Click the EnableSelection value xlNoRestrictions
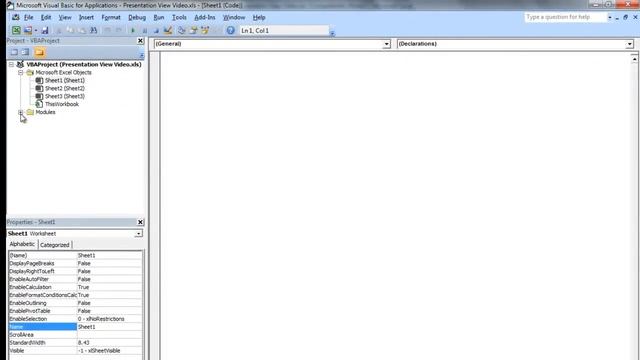This screenshot has width=640, height=360. pos(101,319)
